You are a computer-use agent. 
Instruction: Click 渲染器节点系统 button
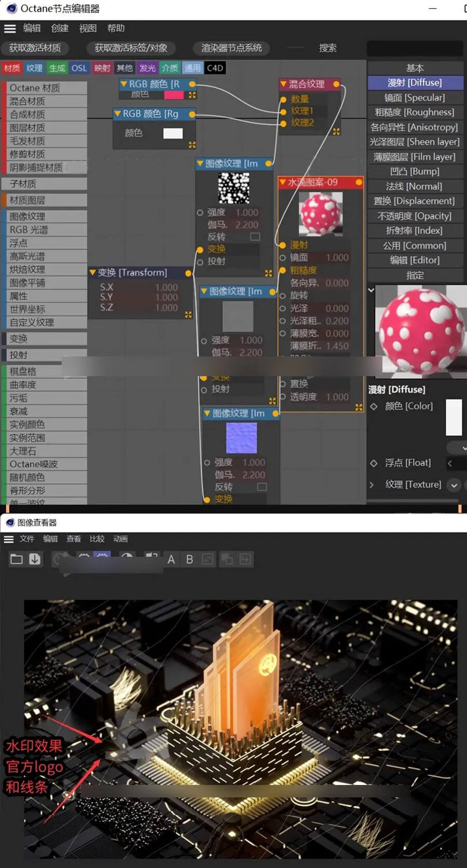click(x=231, y=48)
